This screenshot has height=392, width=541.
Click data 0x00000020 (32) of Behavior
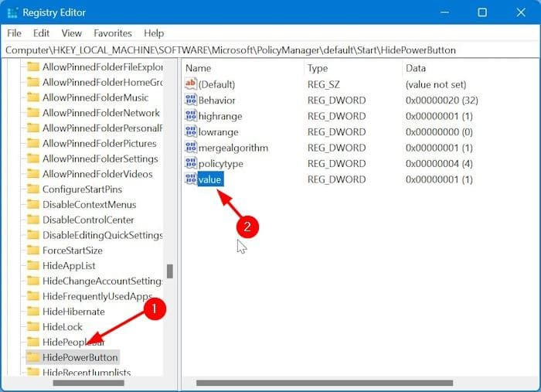tap(441, 100)
